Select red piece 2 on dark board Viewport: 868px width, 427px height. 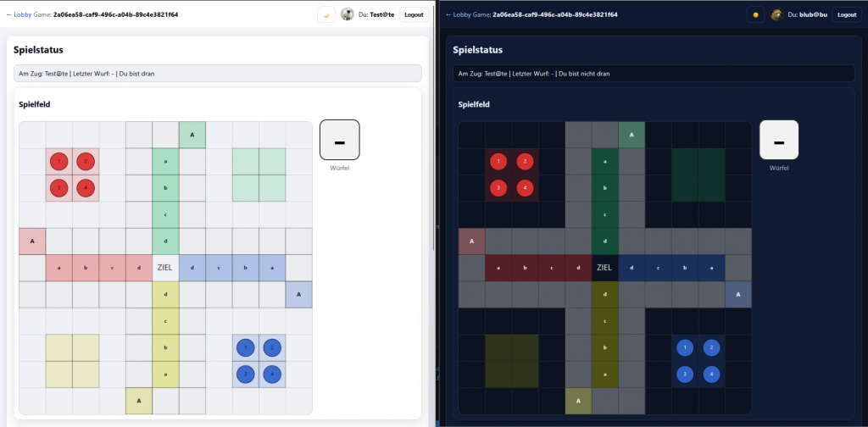click(525, 162)
